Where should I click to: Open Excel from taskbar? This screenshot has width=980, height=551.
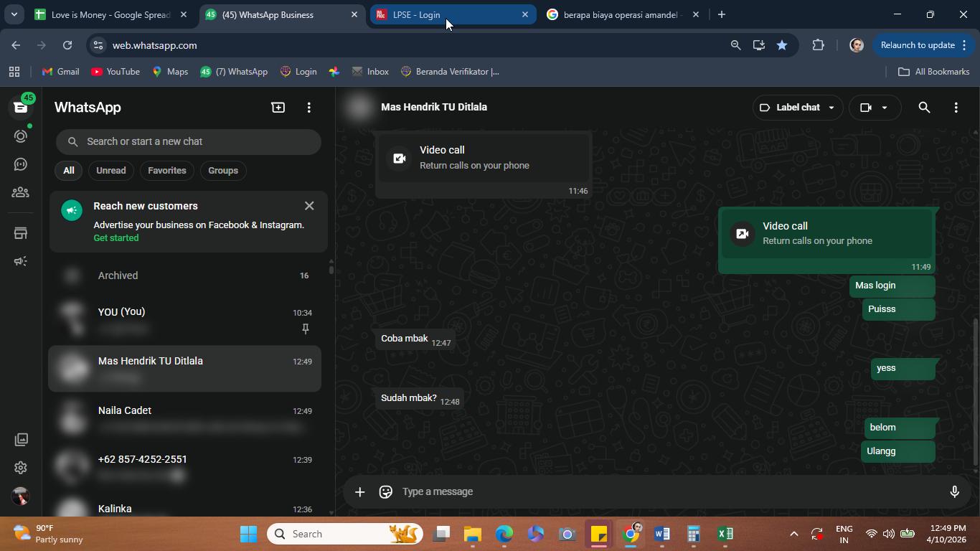coord(725,534)
